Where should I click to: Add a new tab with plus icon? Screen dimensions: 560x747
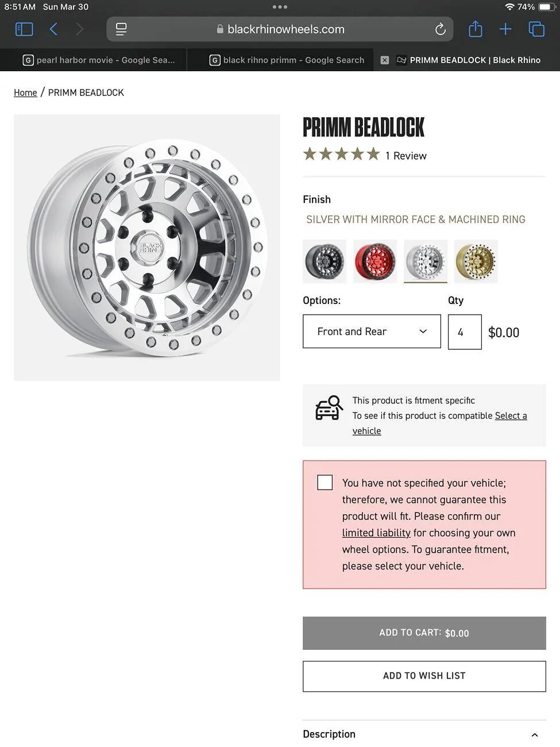505,29
